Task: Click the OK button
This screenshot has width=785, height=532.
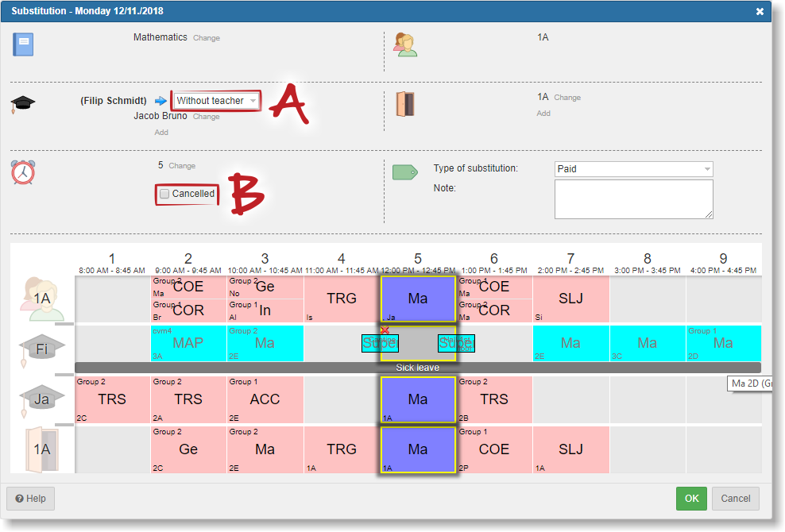Action: click(x=691, y=499)
